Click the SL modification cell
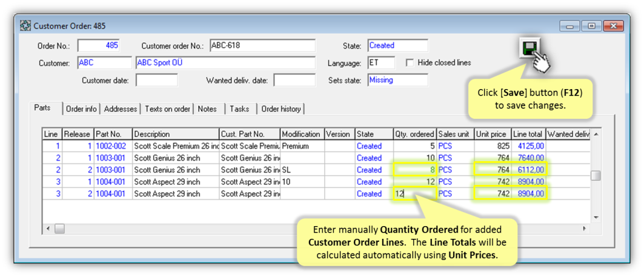The image size is (644, 277). 302,170
